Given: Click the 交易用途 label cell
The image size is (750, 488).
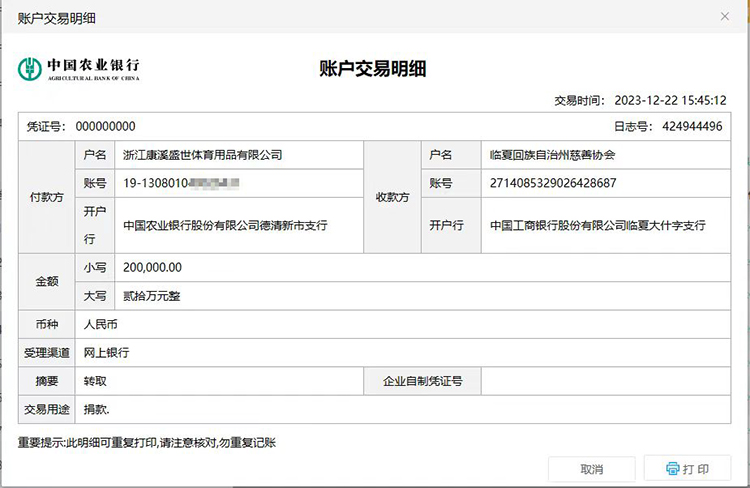Looking at the screenshot, I should tap(46, 410).
